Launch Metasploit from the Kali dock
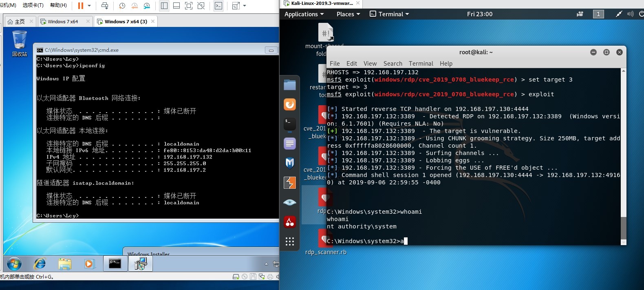Image resolution: width=644 pixels, height=290 pixels. click(x=290, y=163)
